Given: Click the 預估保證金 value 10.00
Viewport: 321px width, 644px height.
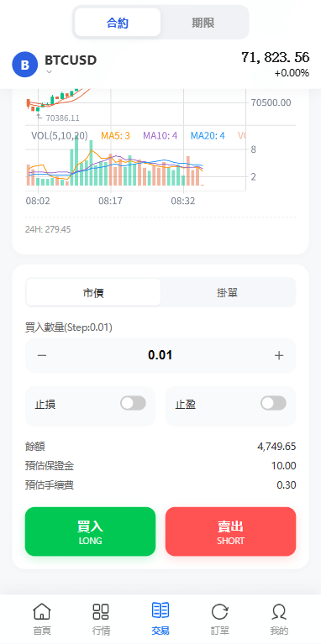Looking at the screenshot, I should pyautogui.click(x=283, y=466).
